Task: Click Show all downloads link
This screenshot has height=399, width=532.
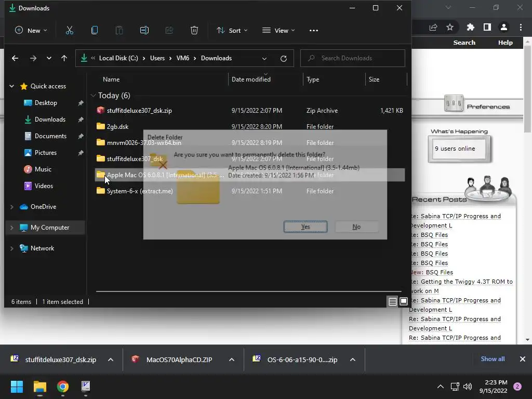Action: pyautogui.click(x=493, y=359)
